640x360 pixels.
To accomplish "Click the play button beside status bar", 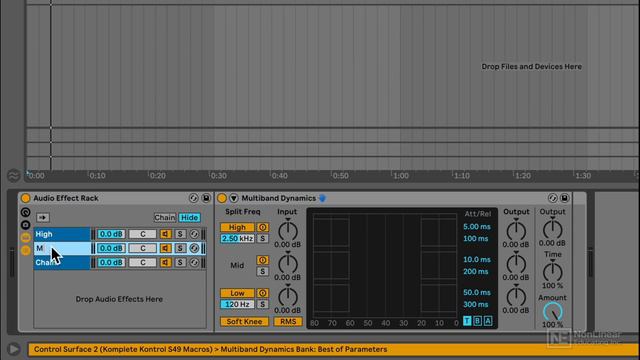I will pos(13,349).
